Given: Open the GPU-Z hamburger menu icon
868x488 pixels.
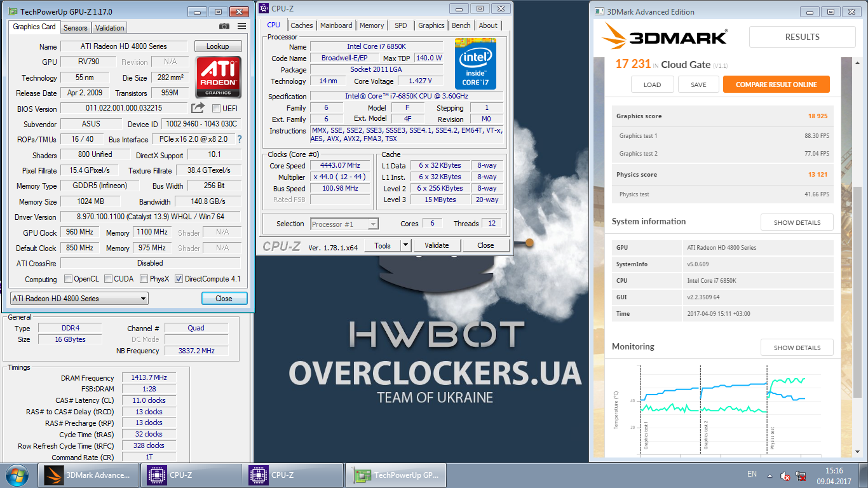Looking at the screenshot, I should [x=241, y=26].
